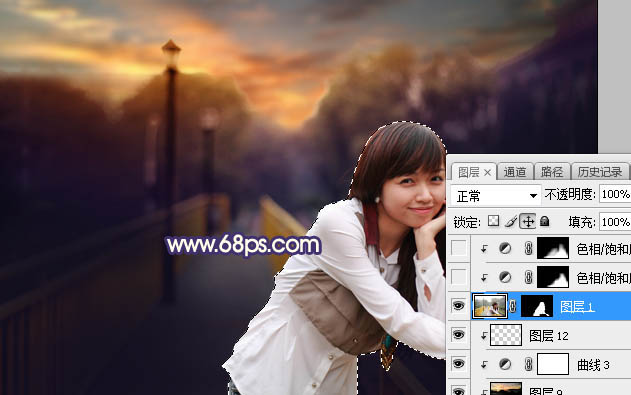
Task: Click adjustment icon of top 色相/饱和度 layer
Action: tap(505, 249)
